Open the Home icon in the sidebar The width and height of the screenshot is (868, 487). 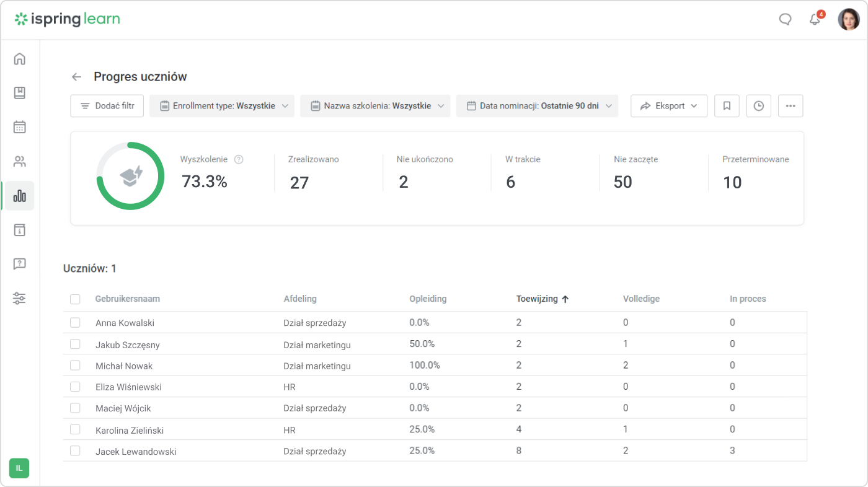point(20,59)
